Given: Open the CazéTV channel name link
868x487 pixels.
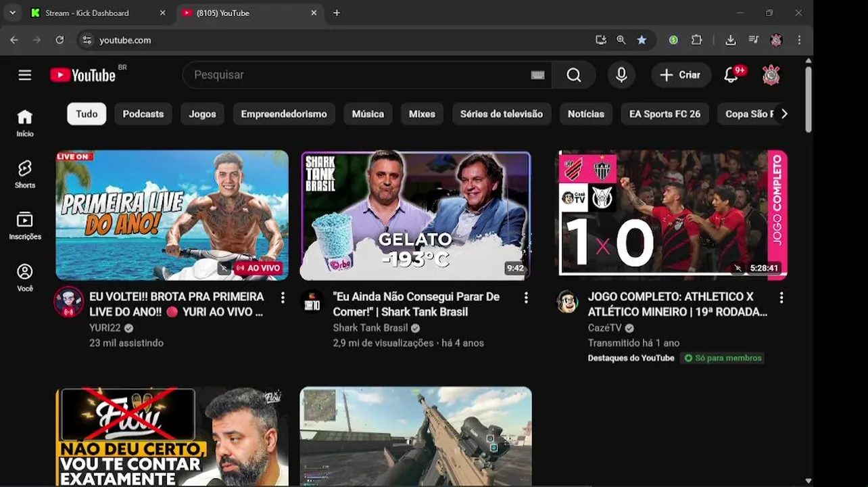Looking at the screenshot, I should coord(604,328).
